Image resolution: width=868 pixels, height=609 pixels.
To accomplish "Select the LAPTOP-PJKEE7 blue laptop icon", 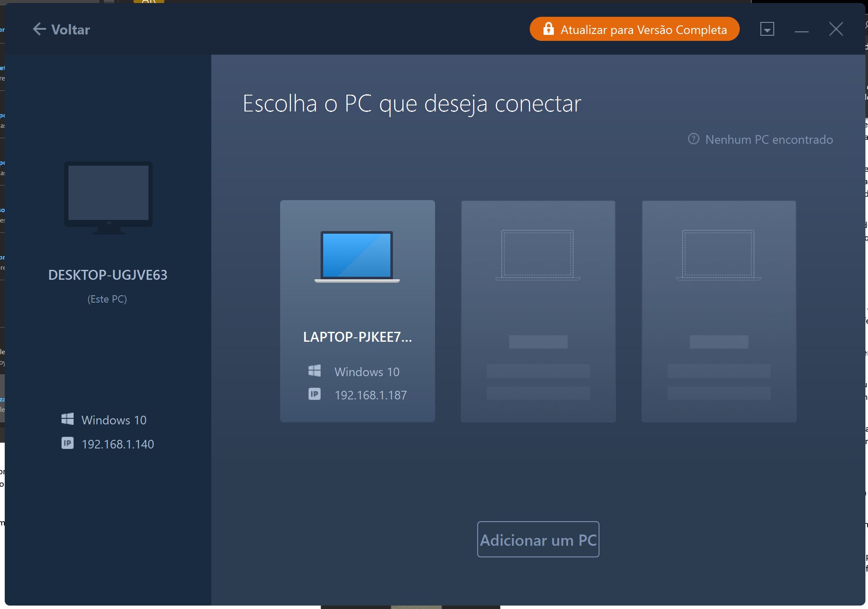I will [x=357, y=257].
